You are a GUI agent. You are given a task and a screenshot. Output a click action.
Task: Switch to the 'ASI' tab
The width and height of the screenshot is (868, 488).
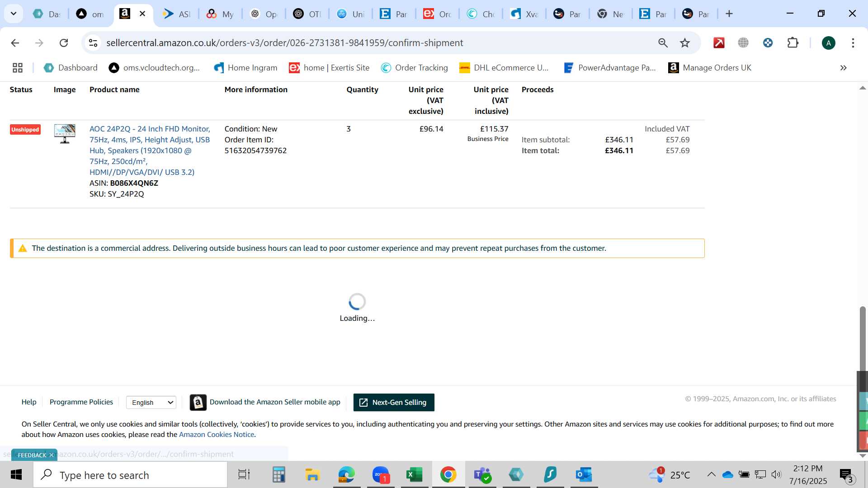tap(177, 14)
